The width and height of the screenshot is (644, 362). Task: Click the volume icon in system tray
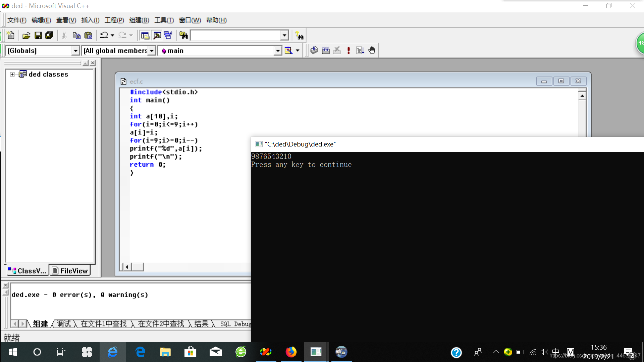[x=544, y=352]
